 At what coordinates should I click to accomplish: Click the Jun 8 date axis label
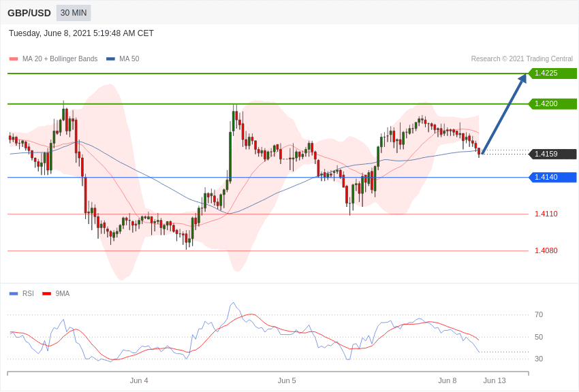(x=447, y=380)
